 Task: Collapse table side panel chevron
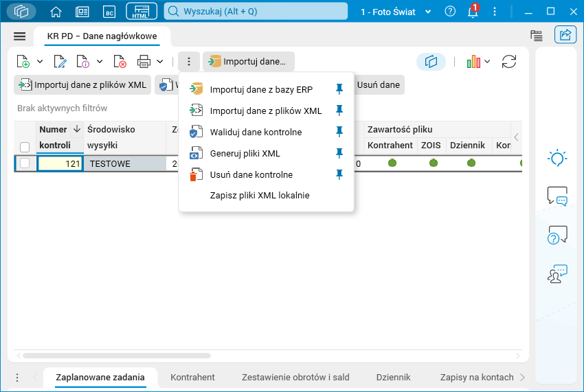[516, 137]
